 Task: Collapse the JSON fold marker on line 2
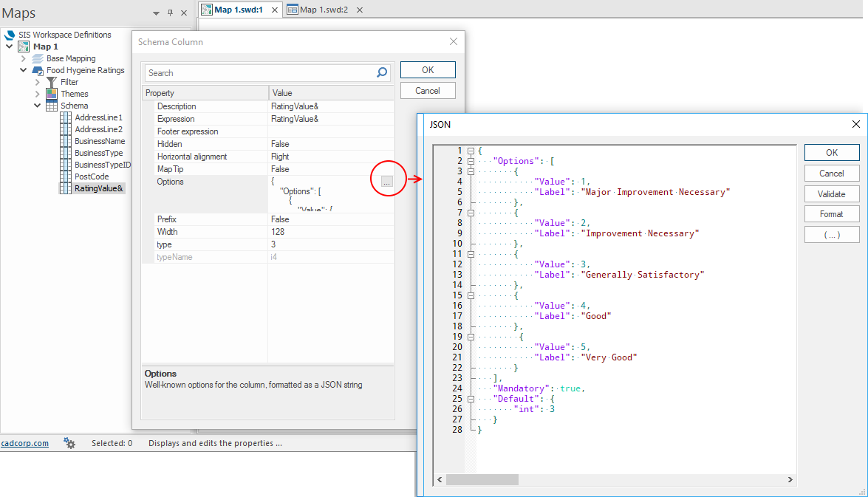471,161
